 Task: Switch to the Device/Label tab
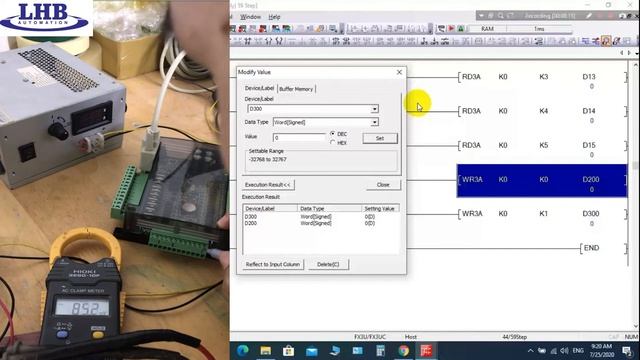click(259, 88)
